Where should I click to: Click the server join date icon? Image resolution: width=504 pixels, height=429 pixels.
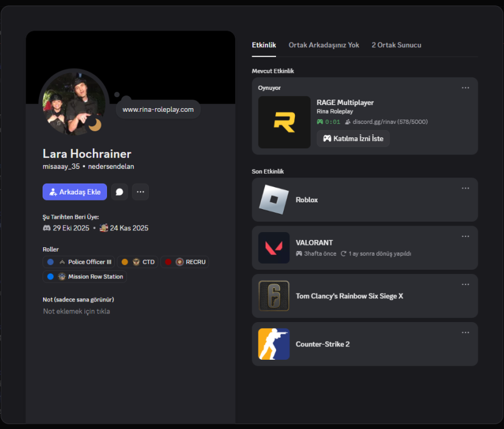click(104, 228)
